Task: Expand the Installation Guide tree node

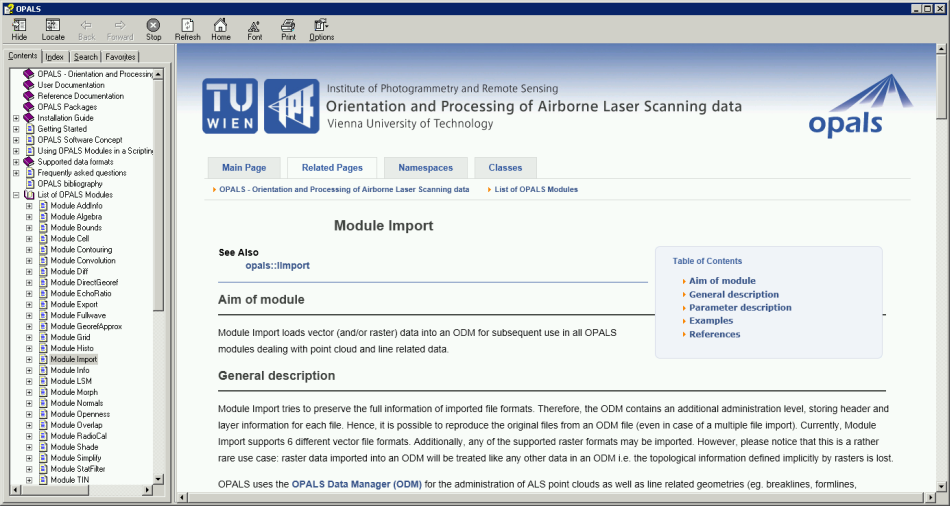Action: [16, 118]
